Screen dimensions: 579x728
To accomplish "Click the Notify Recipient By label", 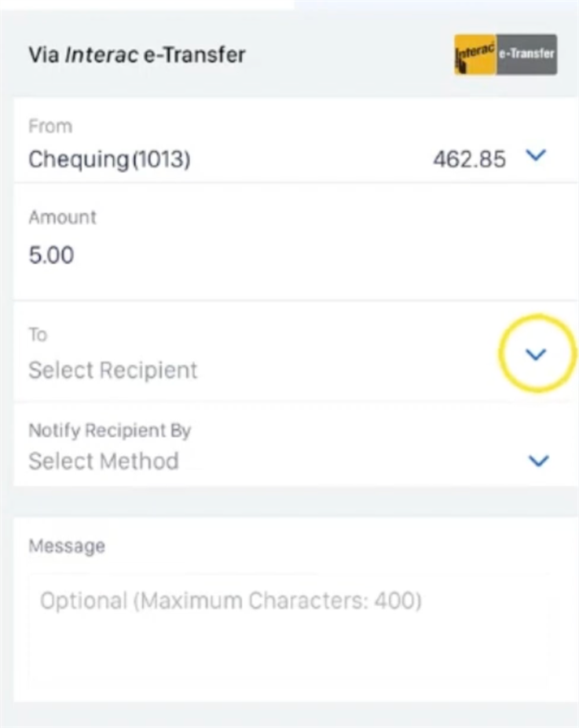I will point(109,430).
